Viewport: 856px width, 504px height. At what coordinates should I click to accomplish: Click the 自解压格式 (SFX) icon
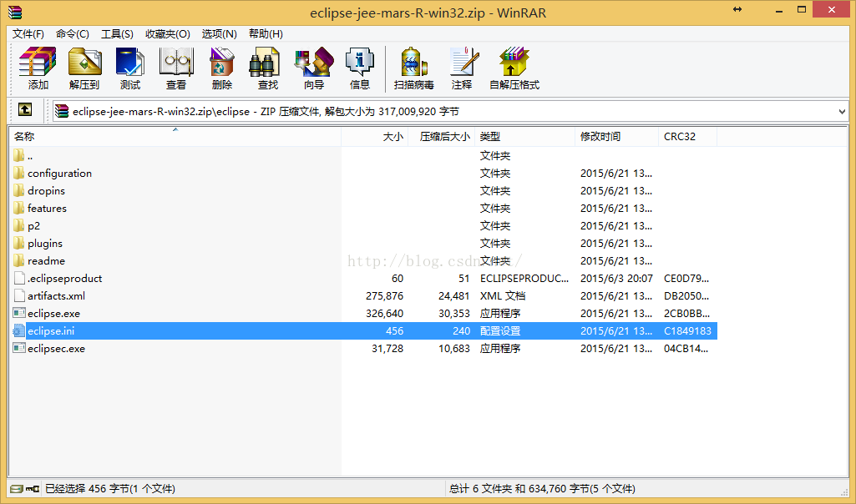(x=514, y=61)
